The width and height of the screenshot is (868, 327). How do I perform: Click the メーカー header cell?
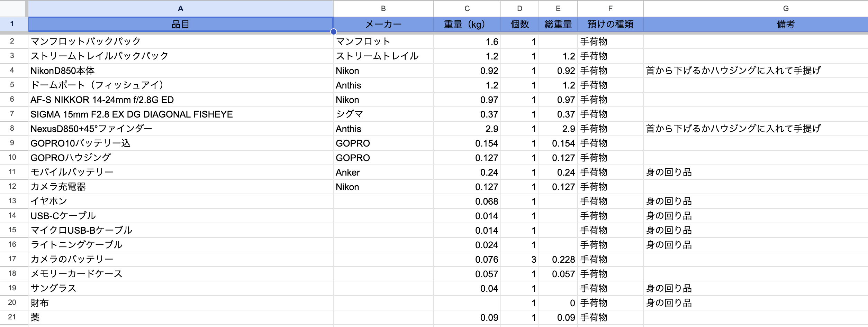click(383, 24)
